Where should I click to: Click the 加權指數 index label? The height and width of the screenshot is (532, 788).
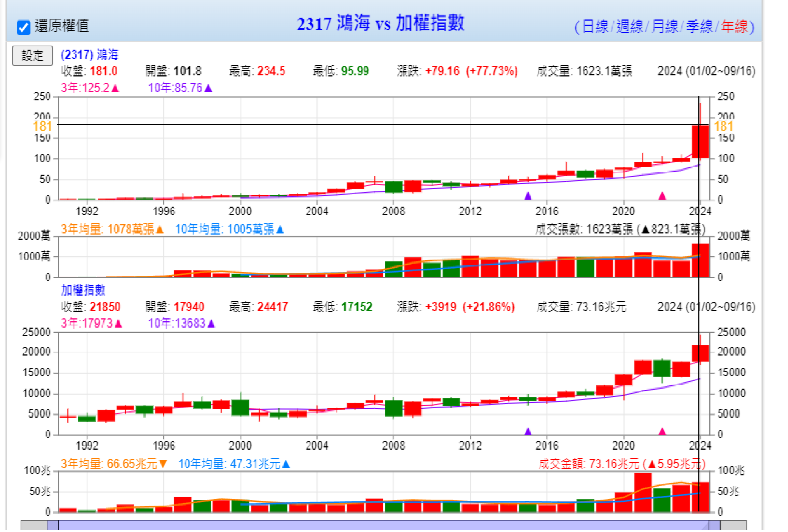pyautogui.click(x=83, y=290)
